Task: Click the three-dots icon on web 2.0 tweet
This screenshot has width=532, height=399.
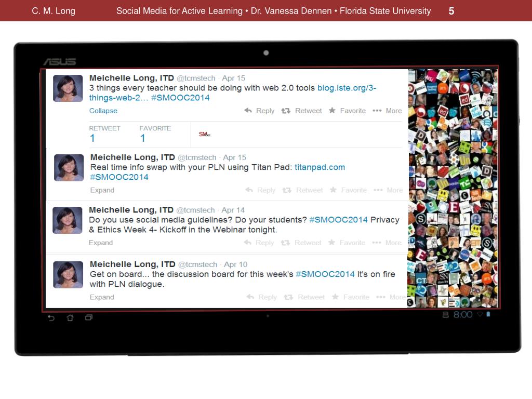Action: 377,111
